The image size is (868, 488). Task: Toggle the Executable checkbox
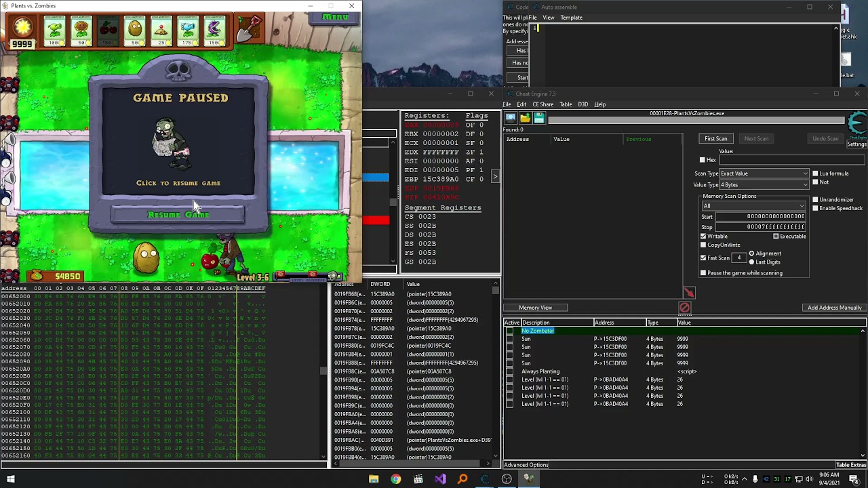[776, 237]
